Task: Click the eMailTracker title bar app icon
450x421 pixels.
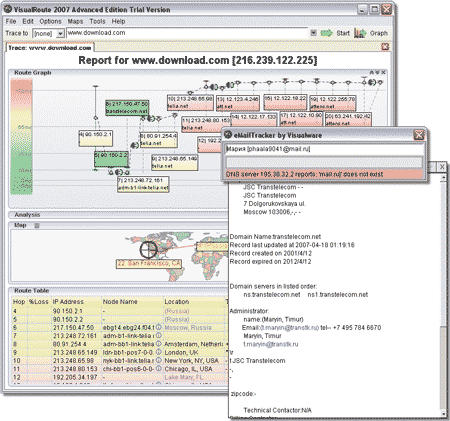Action: click(x=228, y=135)
